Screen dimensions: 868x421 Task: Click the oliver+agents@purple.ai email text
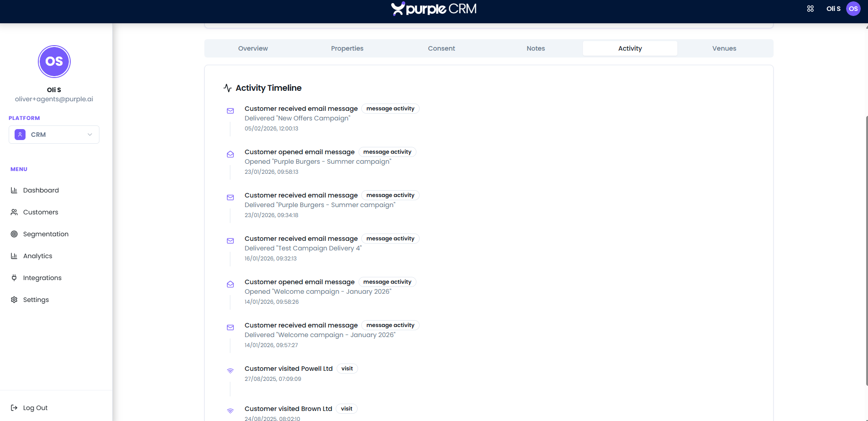pyautogui.click(x=54, y=99)
